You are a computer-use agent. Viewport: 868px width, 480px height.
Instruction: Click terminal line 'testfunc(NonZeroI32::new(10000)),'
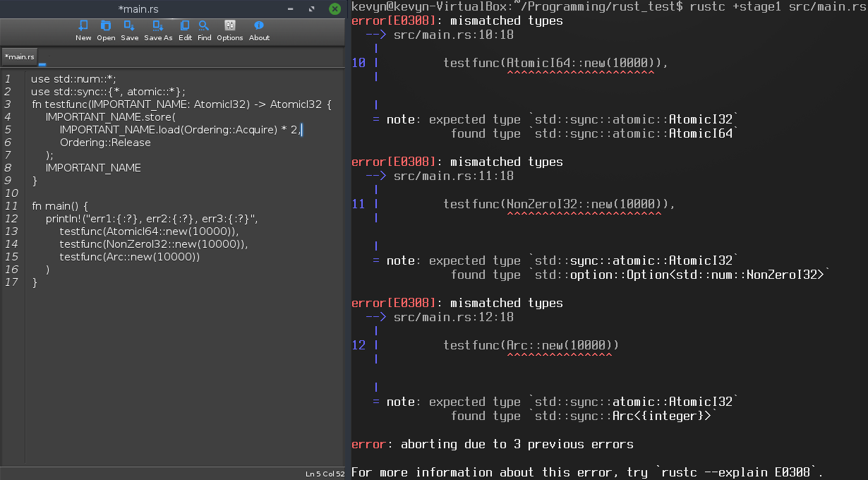click(x=560, y=204)
